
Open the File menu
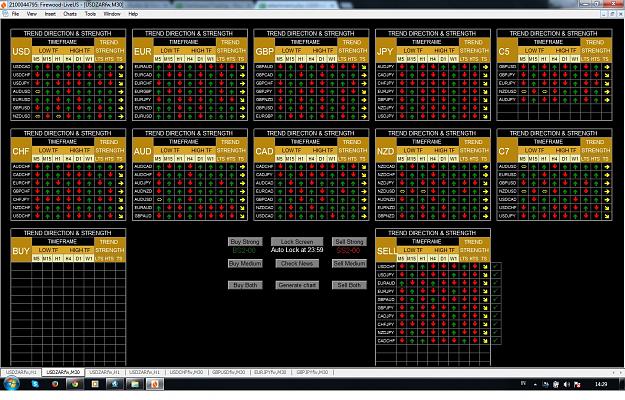pyautogui.click(x=16, y=14)
